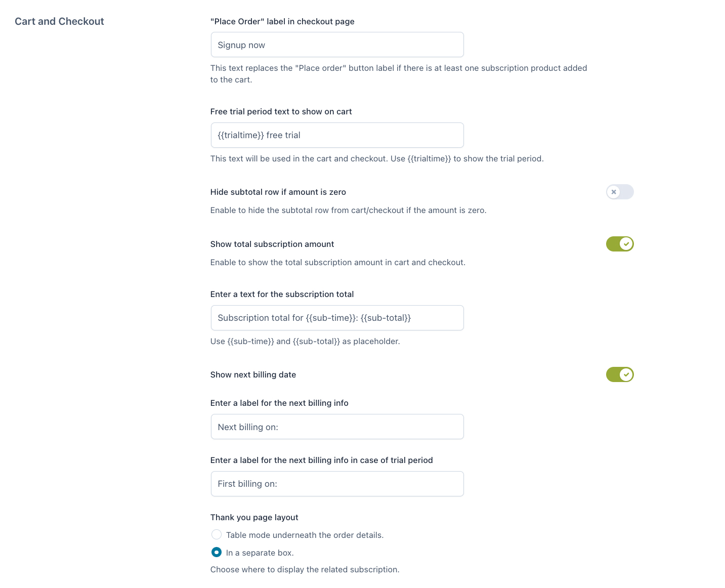Click the "Signup now" Place Order input field
Viewport: 725px width, 588px height.
[x=337, y=45]
